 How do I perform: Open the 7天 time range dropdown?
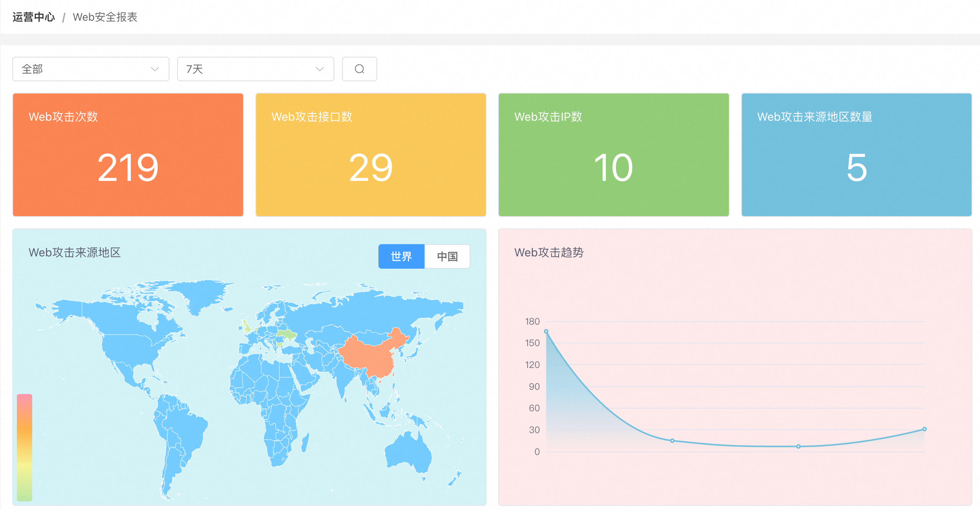click(255, 69)
